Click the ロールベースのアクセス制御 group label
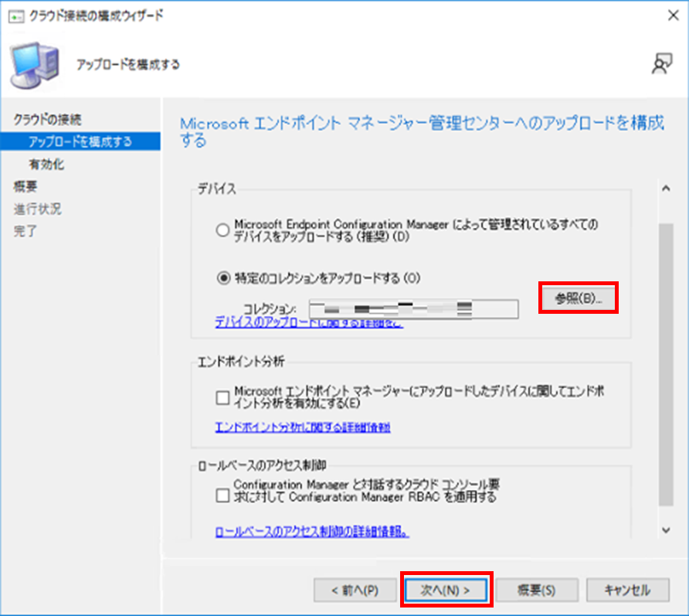The width and height of the screenshot is (689, 616). click(x=263, y=465)
